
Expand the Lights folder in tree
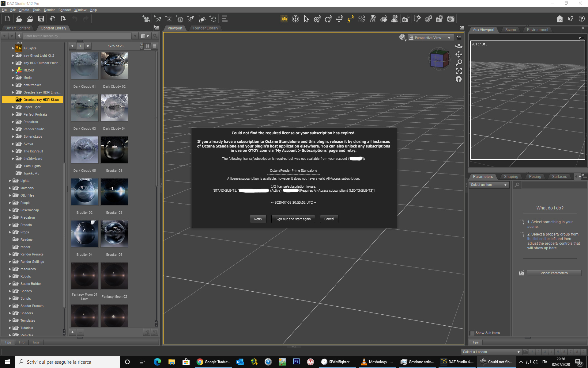(x=10, y=181)
